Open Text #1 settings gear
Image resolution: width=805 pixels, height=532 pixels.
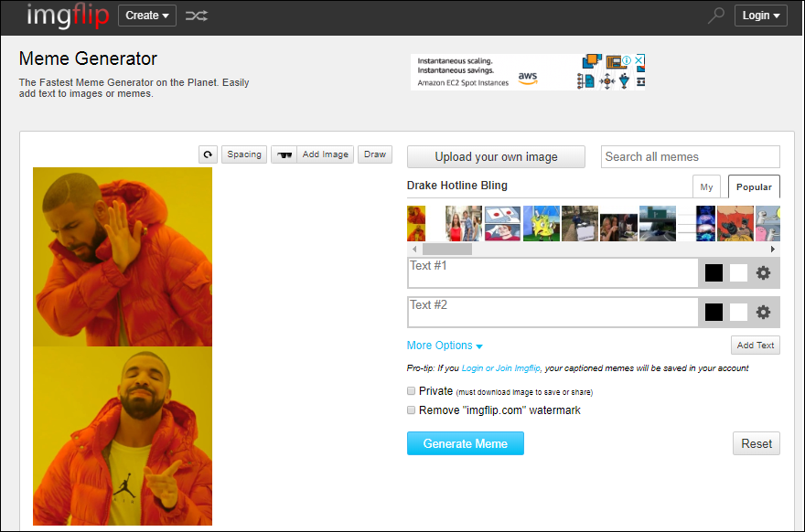pos(763,273)
